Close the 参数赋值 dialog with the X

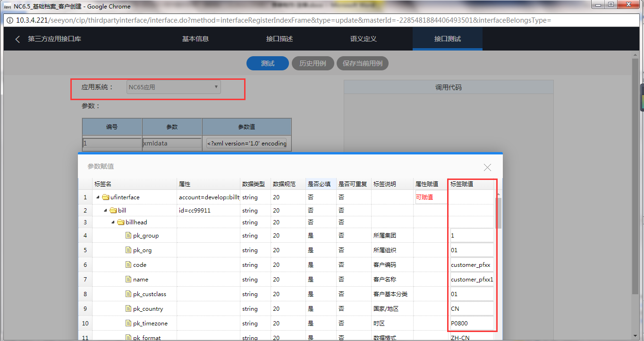487,167
